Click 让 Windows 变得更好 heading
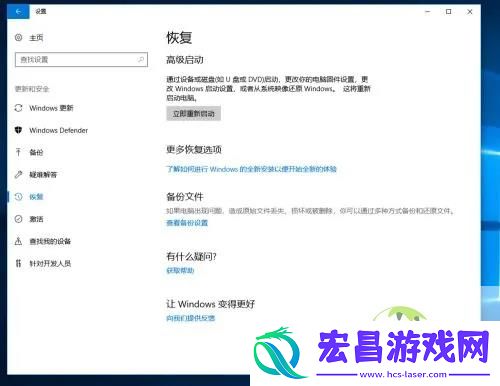This screenshot has width=500, height=386. tap(211, 304)
